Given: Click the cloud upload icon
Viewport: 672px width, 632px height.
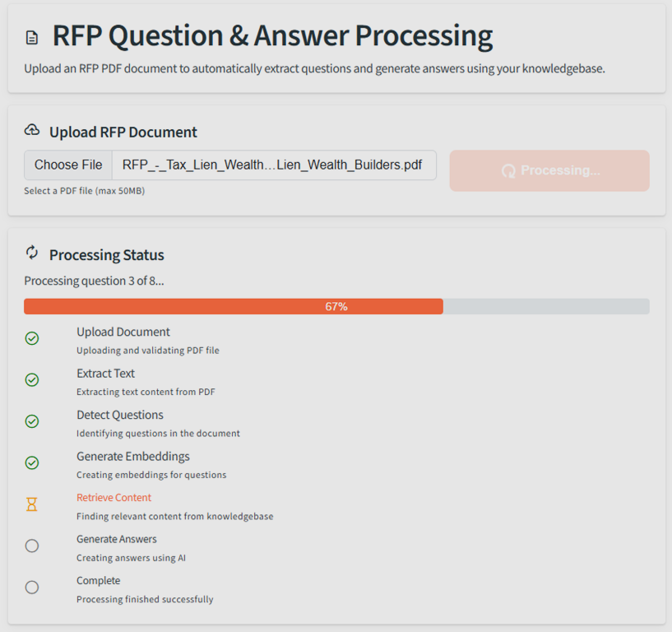Looking at the screenshot, I should (x=32, y=130).
